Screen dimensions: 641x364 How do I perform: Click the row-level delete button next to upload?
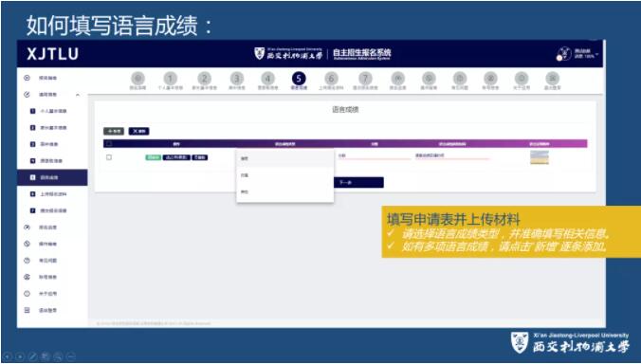(200, 157)
